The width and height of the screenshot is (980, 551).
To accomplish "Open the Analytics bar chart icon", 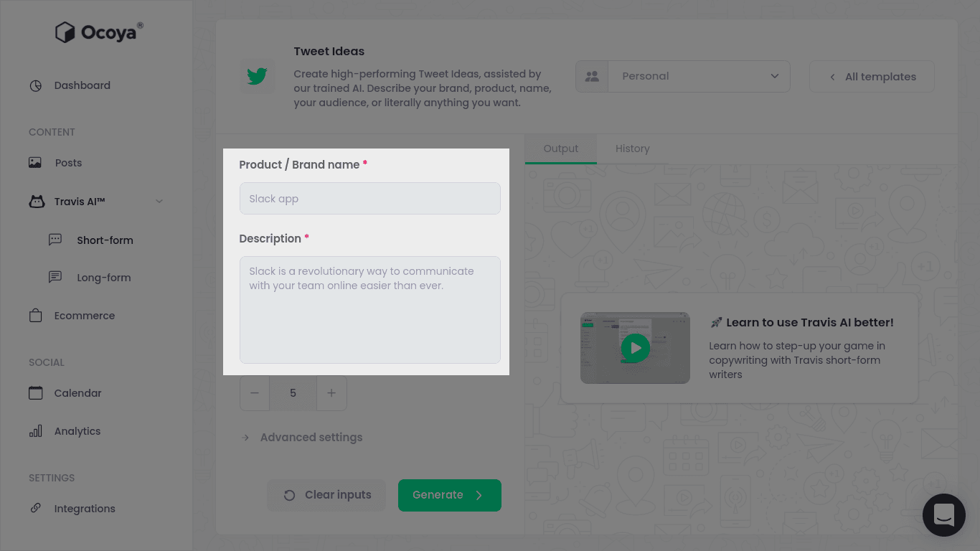I will click(36, 431).
